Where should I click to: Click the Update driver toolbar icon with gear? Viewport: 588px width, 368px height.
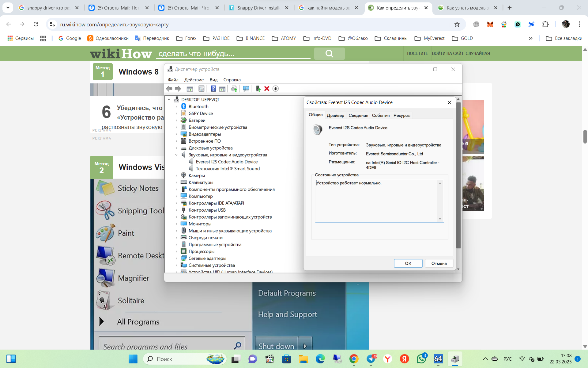[234, 89]
